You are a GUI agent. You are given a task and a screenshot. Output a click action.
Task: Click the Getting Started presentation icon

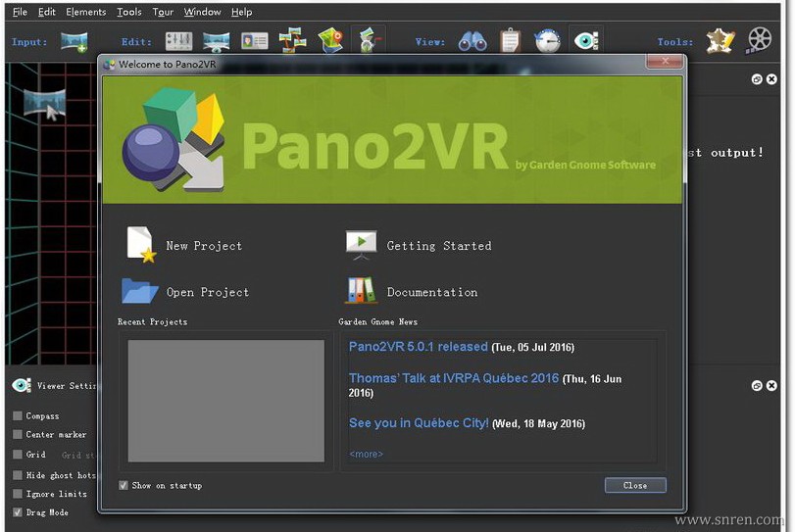pyautogui.click(x=361, y=245)
